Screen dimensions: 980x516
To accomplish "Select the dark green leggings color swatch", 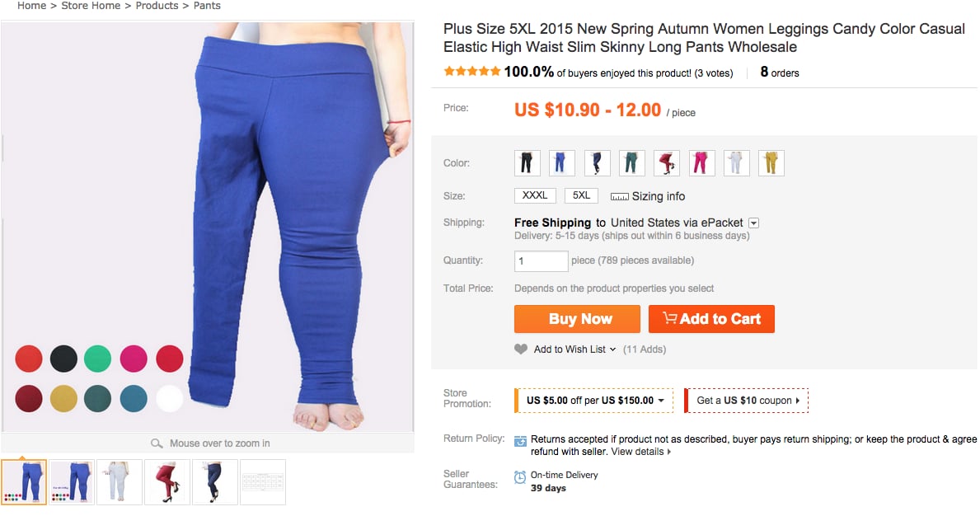I will point(631,162).
